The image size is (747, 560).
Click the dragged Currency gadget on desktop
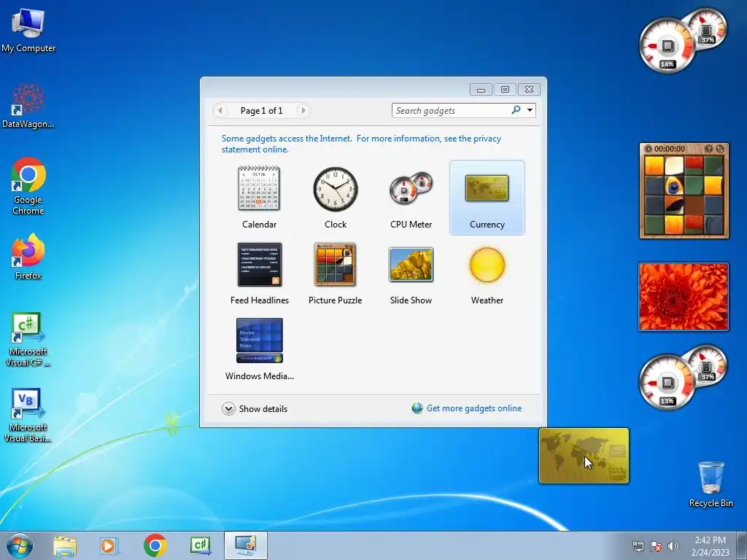pos(584,456)
